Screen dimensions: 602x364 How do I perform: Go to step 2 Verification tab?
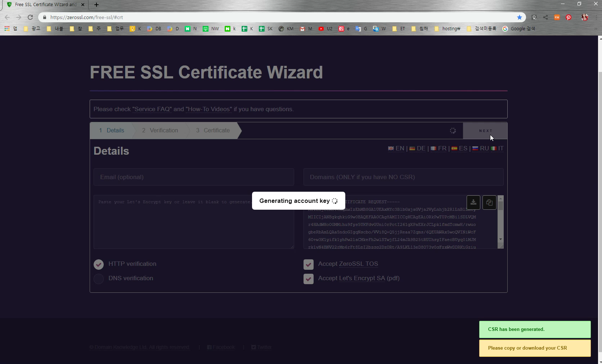click(x=160, y=130)
